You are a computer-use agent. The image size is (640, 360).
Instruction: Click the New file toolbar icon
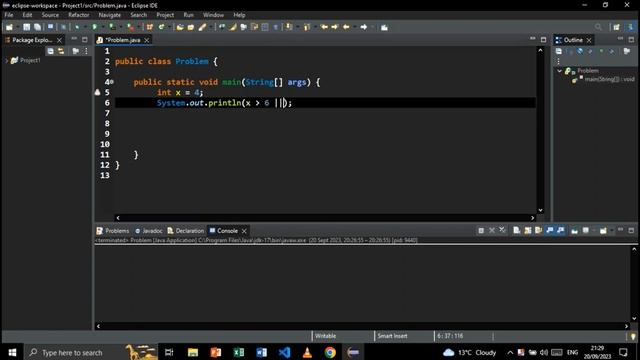[9, 27]
